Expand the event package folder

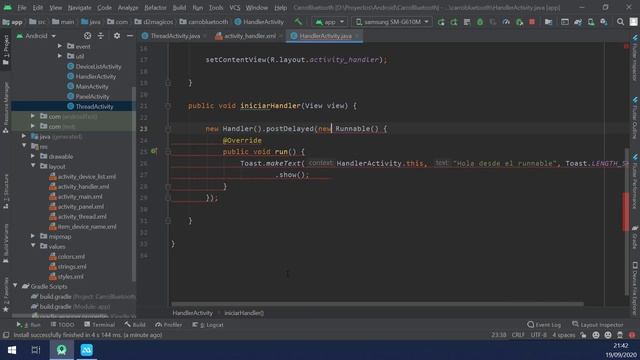click(60, 46)
